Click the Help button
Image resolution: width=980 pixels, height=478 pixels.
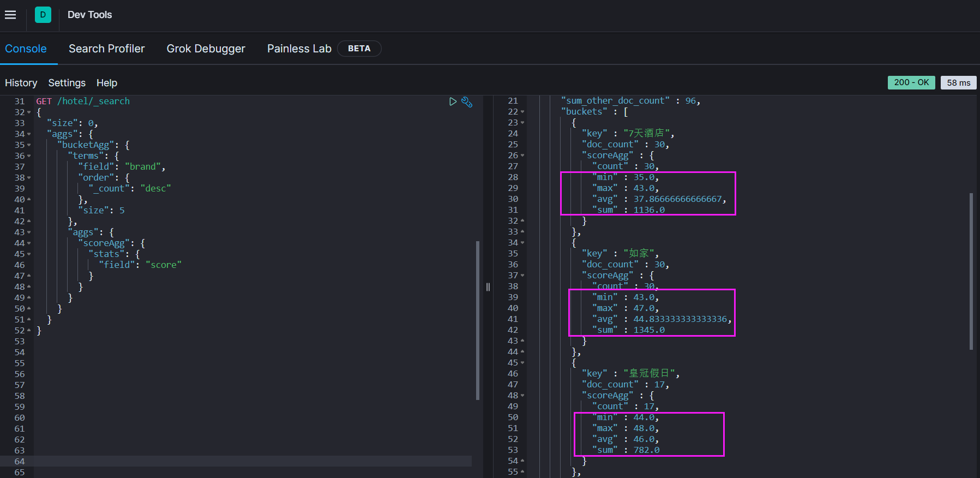tap(106, 83)
